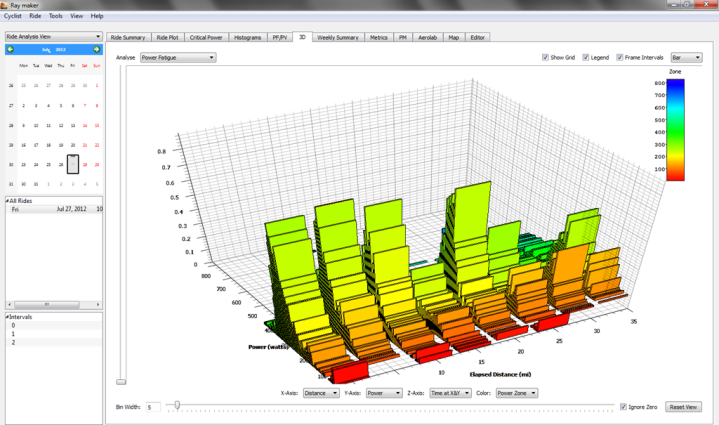This screenshot has width=719, height=425.
Task: Go to previous month in calendar
Action: pos(11,50)
